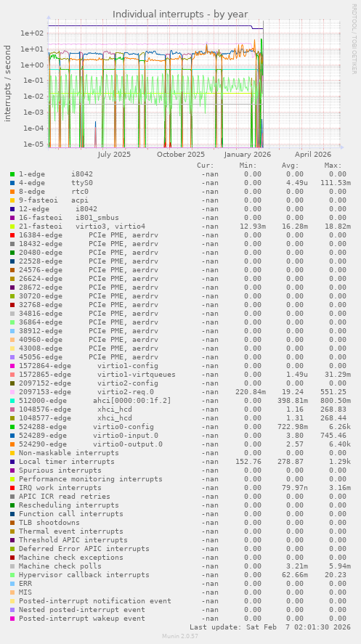Click the red IRQ work interrupts swatch
This screenshot has width=361, height=644.
12,488
